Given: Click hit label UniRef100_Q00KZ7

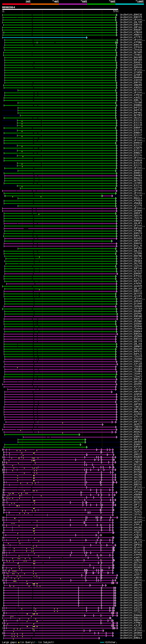Looking at the screenshot, I should (131, 510).
